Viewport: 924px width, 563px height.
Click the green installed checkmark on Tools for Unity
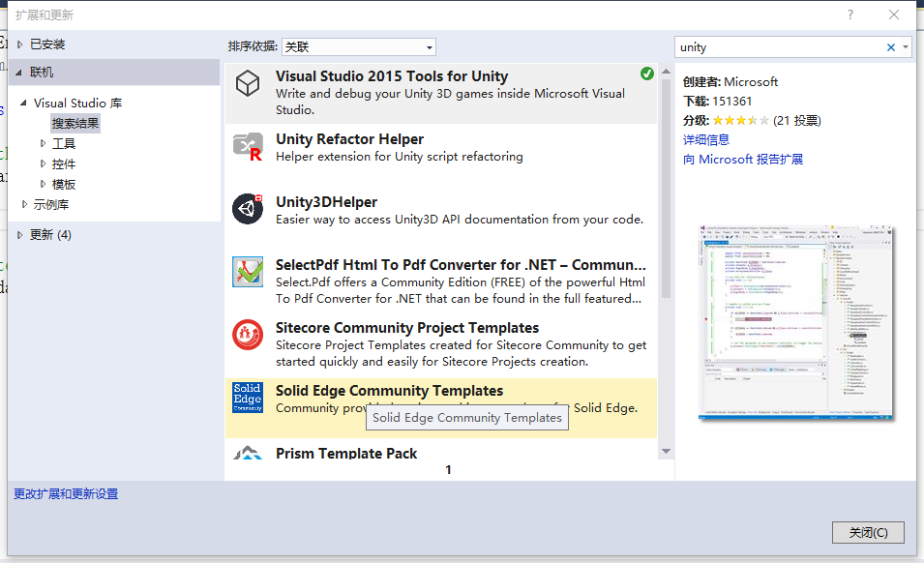pos(647,74)
